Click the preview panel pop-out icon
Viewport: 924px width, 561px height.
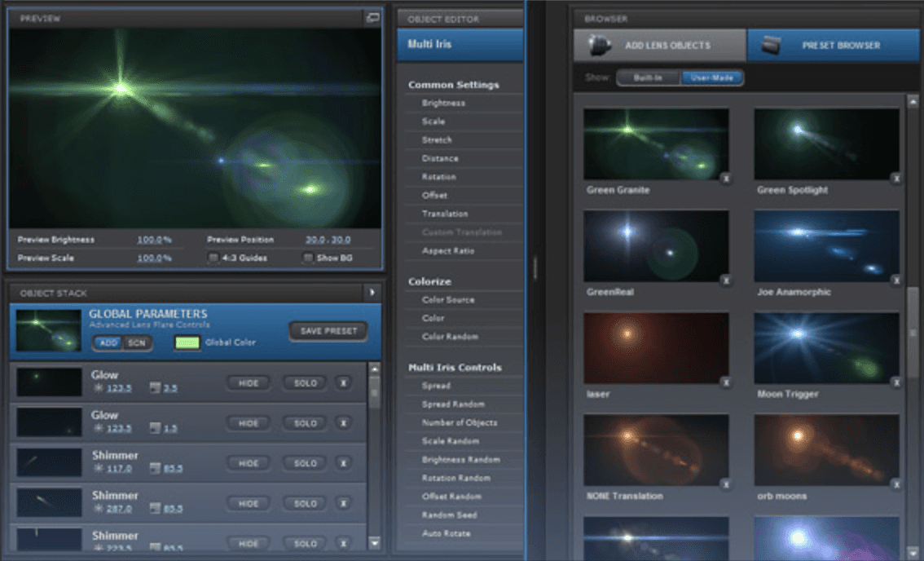pos(372,18)
